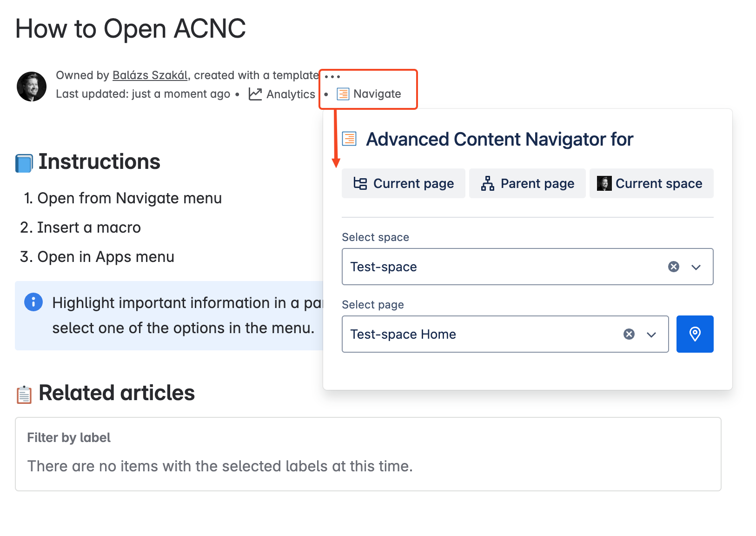Click the blue locate pin button
This screenshot has height=536, width=756.
coord(695,334)
